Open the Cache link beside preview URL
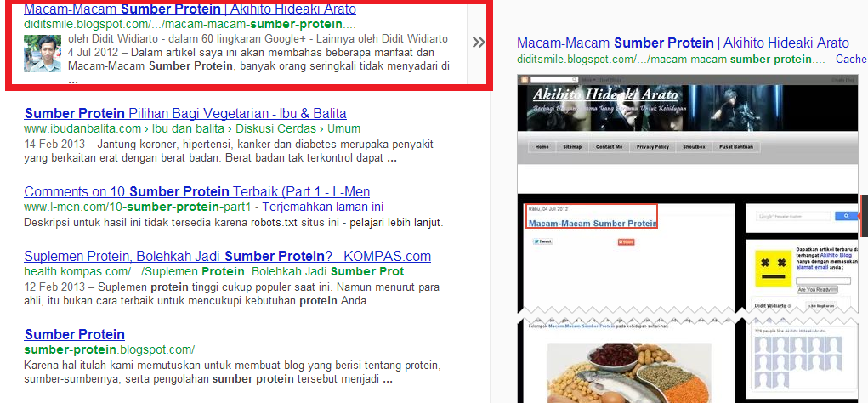The image size is (868, 403). [x=851, y=60]
